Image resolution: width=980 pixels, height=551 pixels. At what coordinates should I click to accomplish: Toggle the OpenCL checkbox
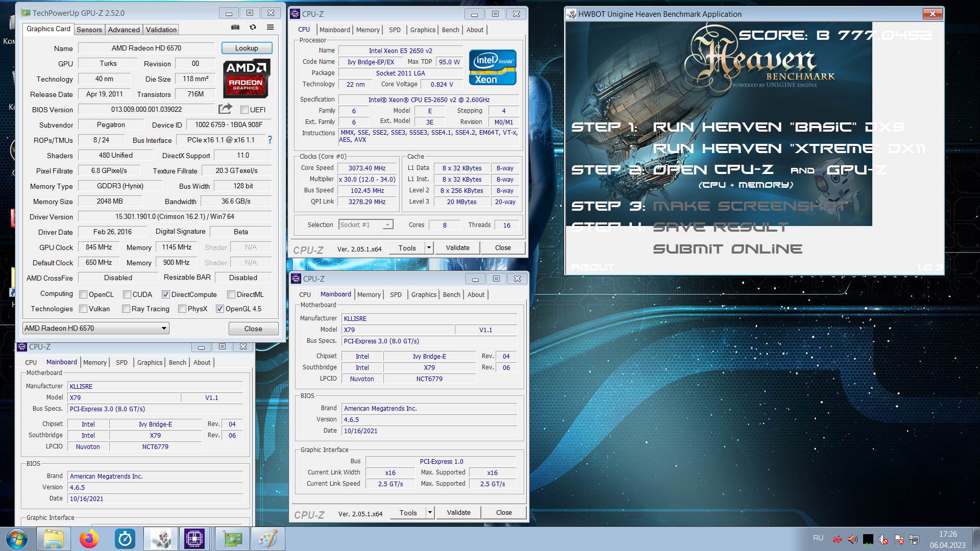[x=83, y=294]
